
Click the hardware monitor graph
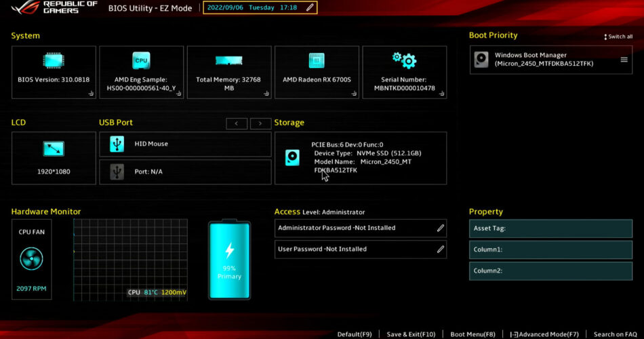coord(130,260)
